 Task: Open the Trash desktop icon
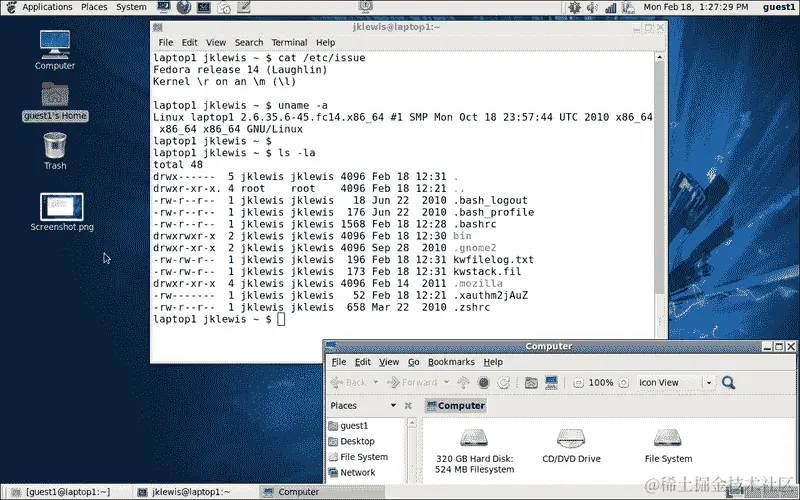click(55, 151)
